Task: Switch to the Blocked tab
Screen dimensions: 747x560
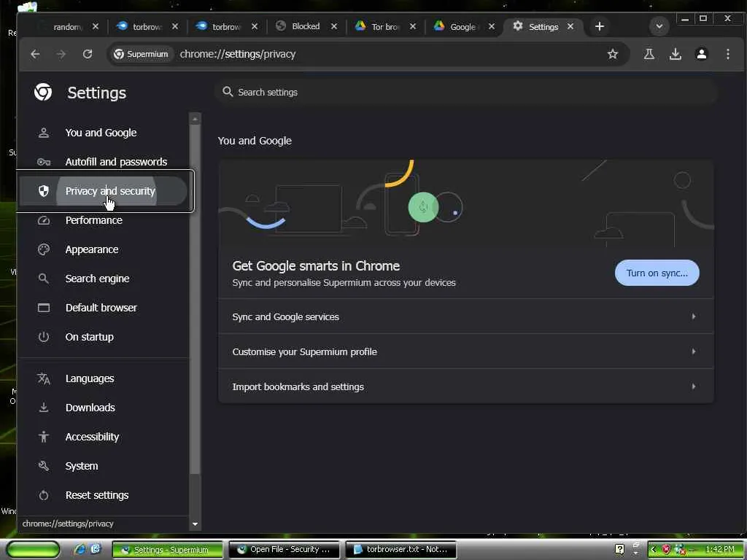Action: 306,27
